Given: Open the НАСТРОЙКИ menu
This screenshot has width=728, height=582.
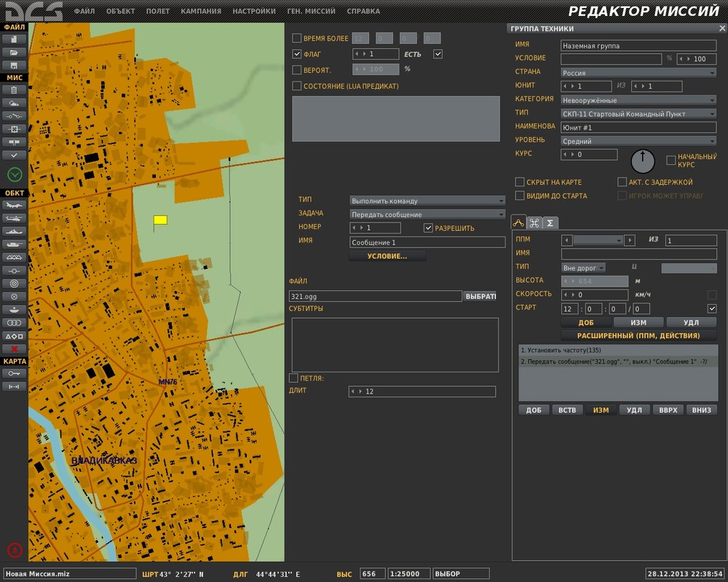Looking at the screenshot, I should coord(254,12).
